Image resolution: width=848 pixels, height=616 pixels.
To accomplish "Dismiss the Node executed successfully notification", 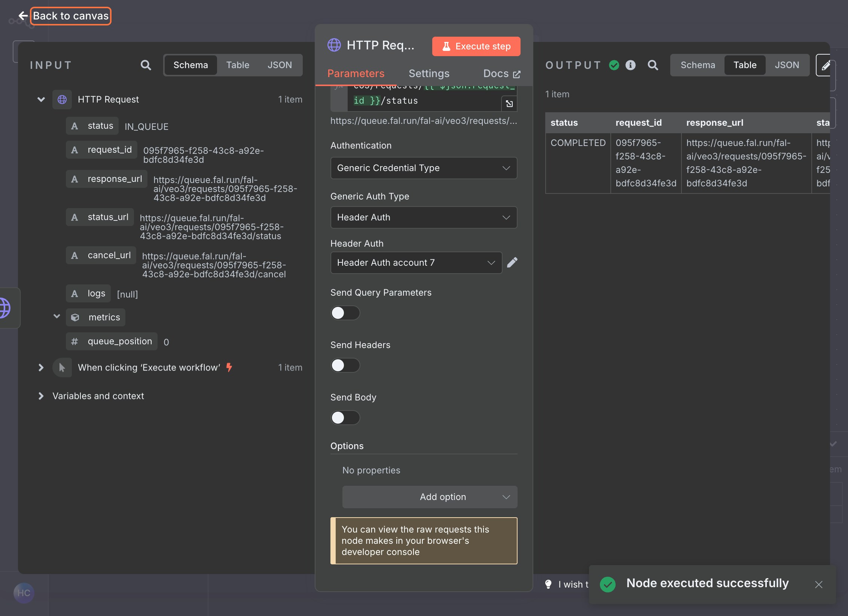I will pyautogui.click(x=818, y=585).
